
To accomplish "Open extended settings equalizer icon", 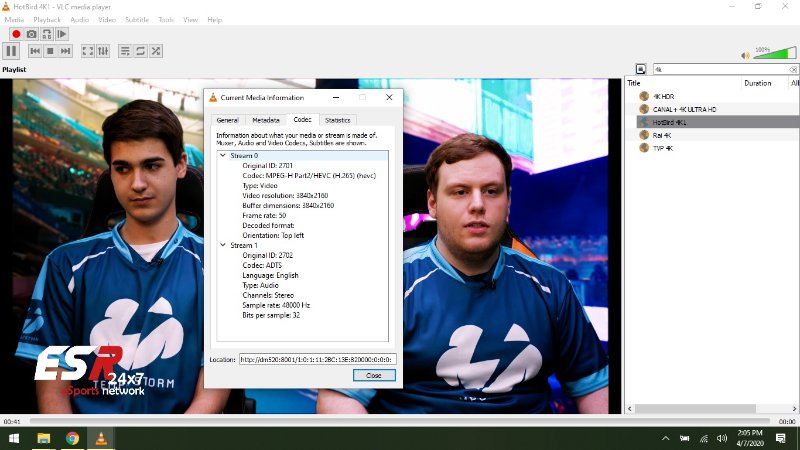I will coord(103,51).
